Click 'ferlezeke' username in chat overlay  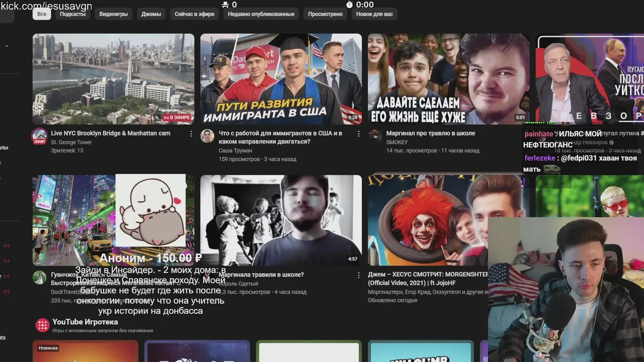tap(540, 158)
